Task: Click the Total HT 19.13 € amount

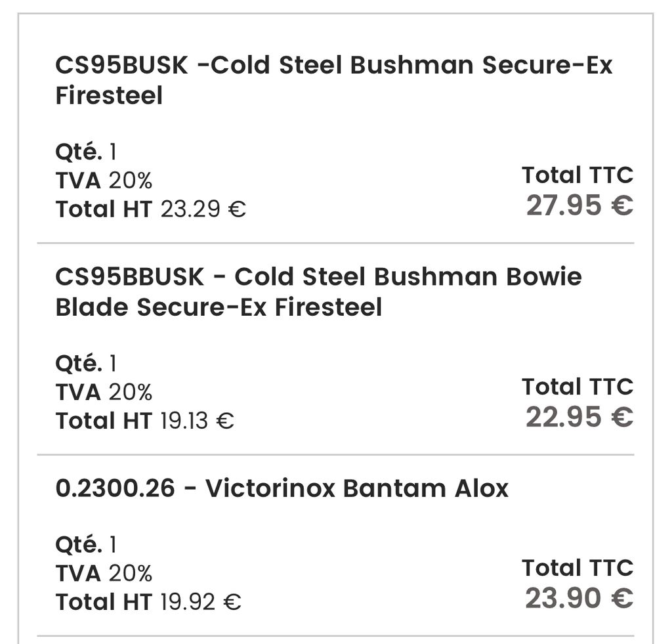Action: (x=197, y=421)
